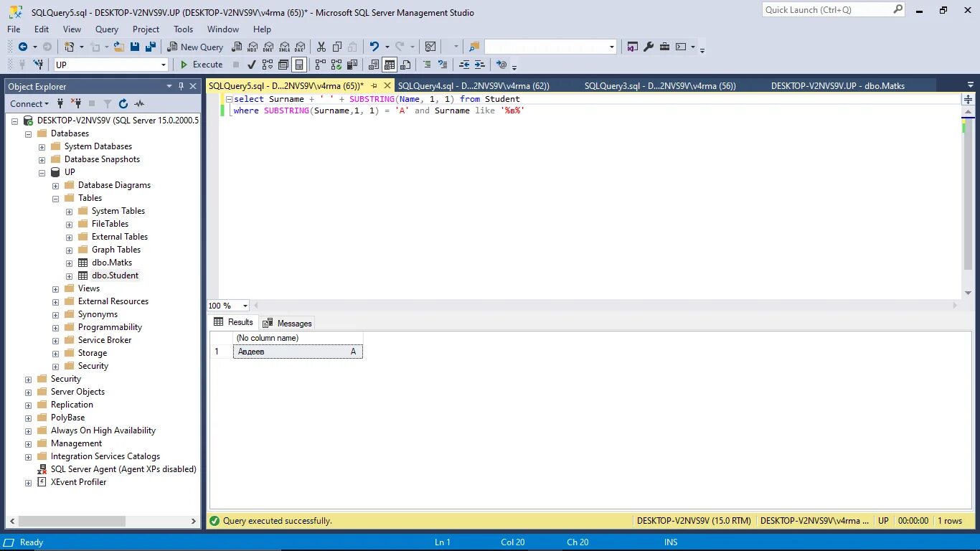Create an Analysis Services DMX query
Screen dimensions: 980x551
tap(268, 47)
